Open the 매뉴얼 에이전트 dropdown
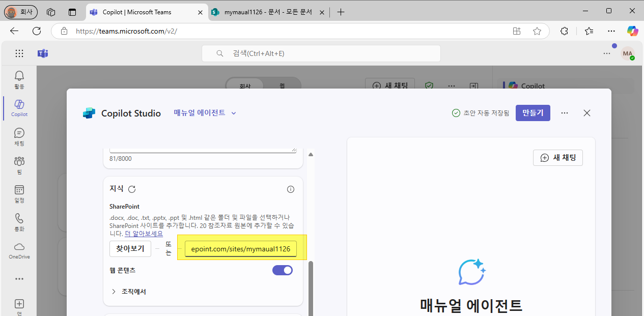The height and width of the screenshot is (316, 644). (205, 113)
